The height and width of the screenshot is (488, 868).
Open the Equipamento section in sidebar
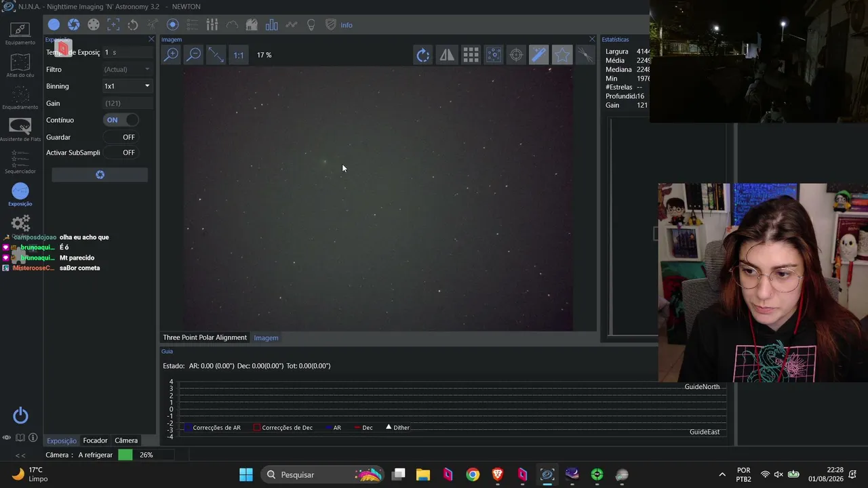(x=20, y=33)
